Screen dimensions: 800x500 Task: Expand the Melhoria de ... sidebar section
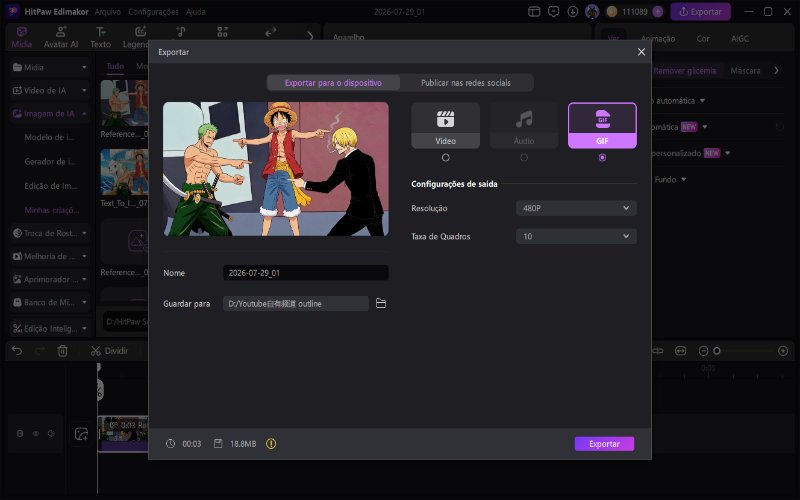(x=49, y=256)
